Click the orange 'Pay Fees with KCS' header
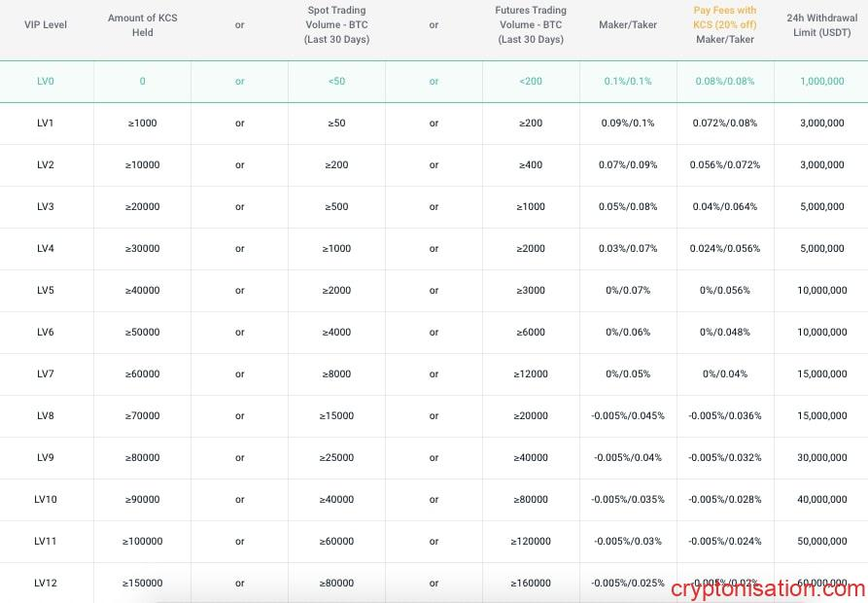The height and width of the screenshot is (603, 868). (725, 18)
